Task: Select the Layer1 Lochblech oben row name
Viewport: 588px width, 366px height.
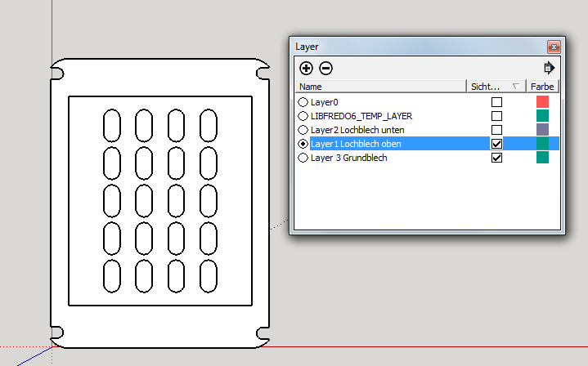Action: [356, 144]
